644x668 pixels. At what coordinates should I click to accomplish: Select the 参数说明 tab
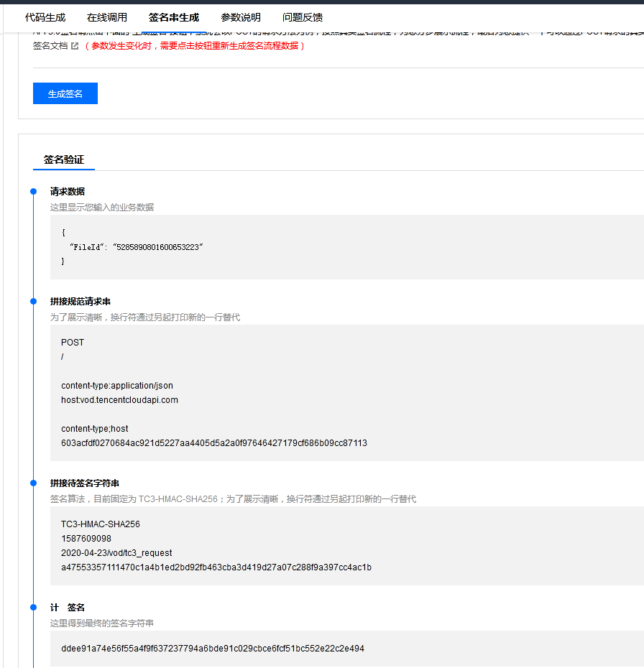pyautogui.click(x=239, y=17)
